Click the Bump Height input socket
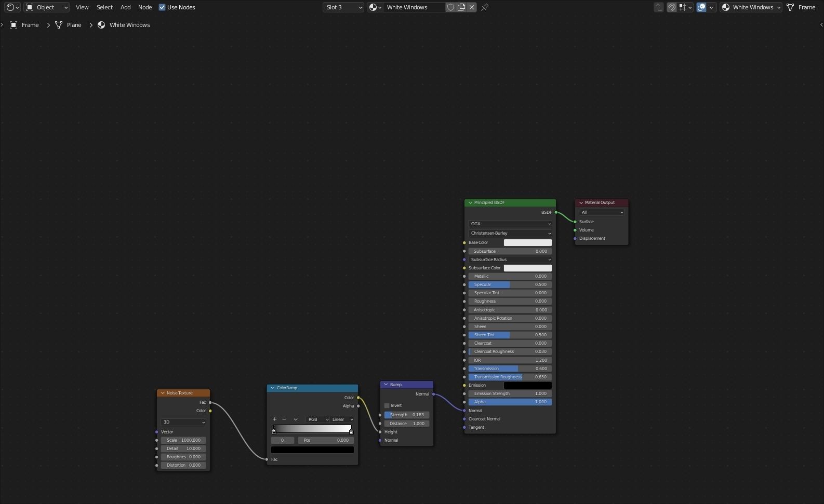 (x=380, y=432)
